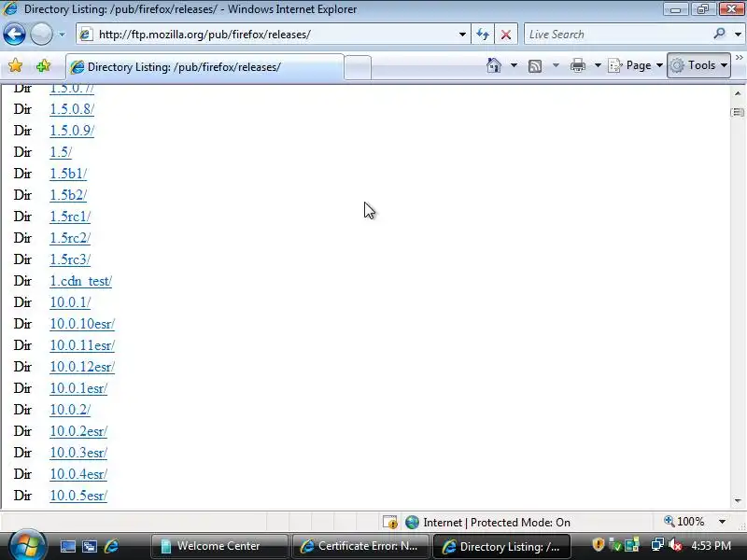Click Switch between windows quick launch icon

click(x=89, y=546)
